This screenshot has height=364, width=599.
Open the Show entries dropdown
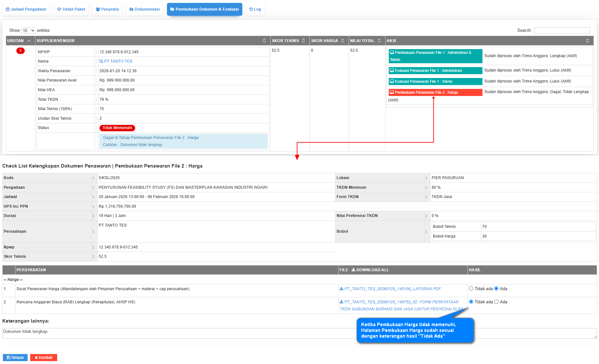[28, 30]
